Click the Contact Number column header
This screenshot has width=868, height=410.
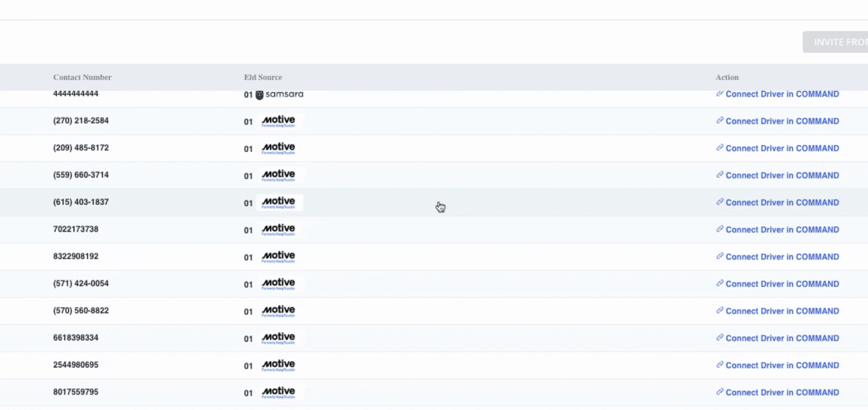82,77
